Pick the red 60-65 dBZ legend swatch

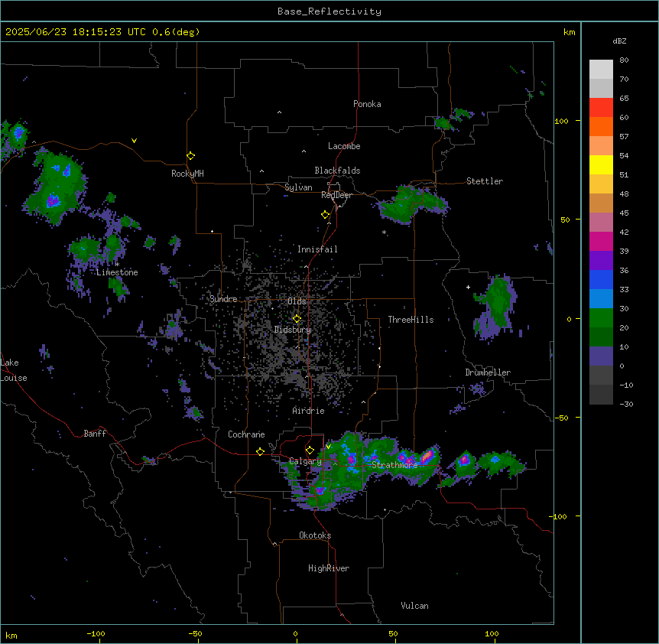click(601, 108)
